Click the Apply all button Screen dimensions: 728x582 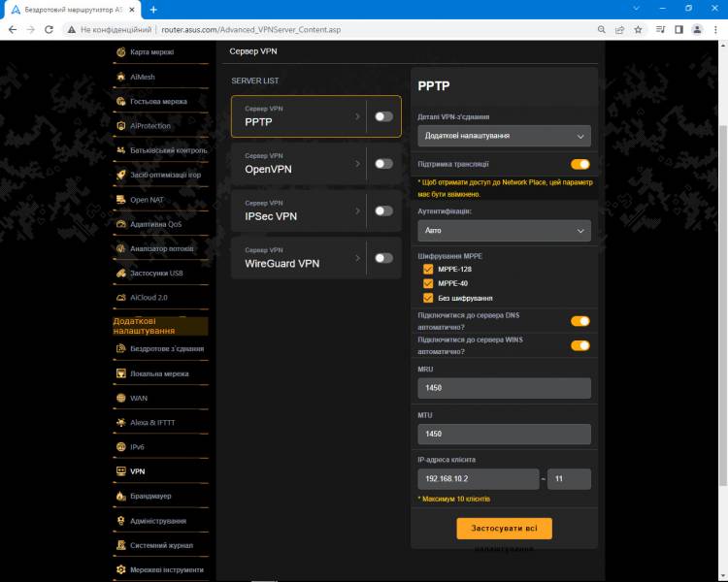[x=504, y=529]
